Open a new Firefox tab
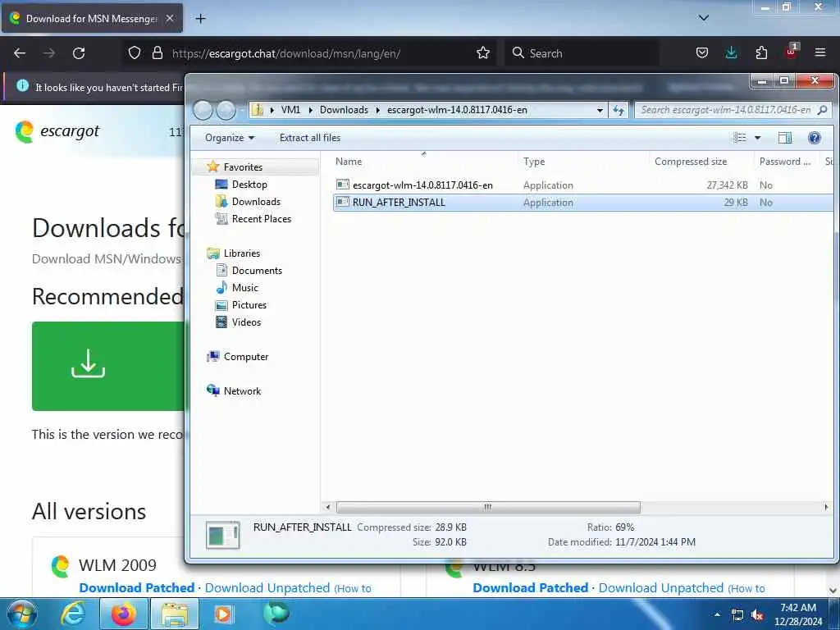 coord(200,19)
